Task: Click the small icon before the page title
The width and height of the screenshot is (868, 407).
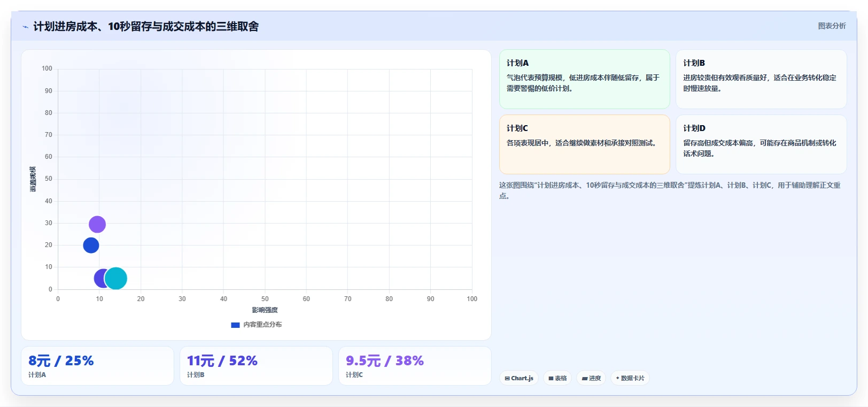Action: point(25,27)
